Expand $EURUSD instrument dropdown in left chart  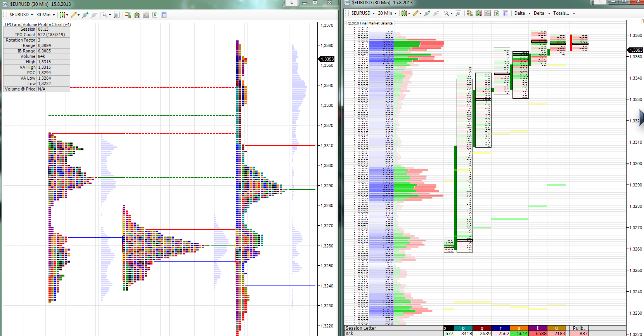(x=21, y=15)
